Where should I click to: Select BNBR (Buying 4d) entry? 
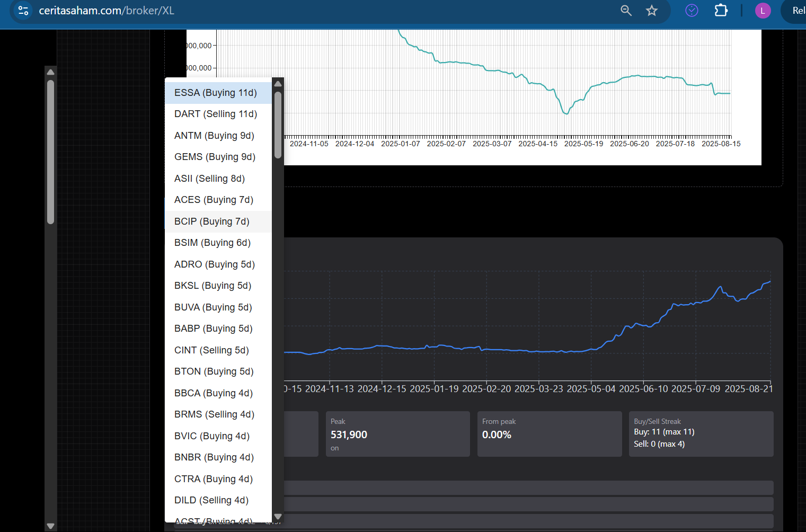point(218,457)
